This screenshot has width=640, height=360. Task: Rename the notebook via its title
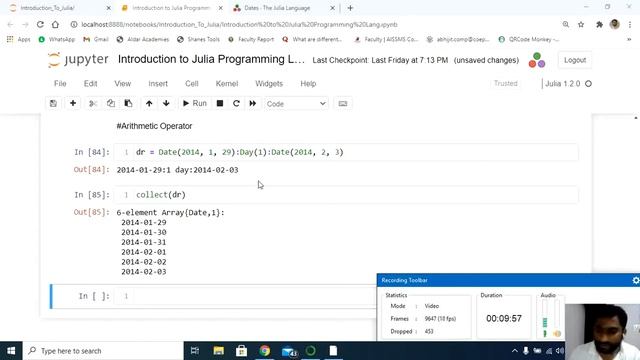211,60
